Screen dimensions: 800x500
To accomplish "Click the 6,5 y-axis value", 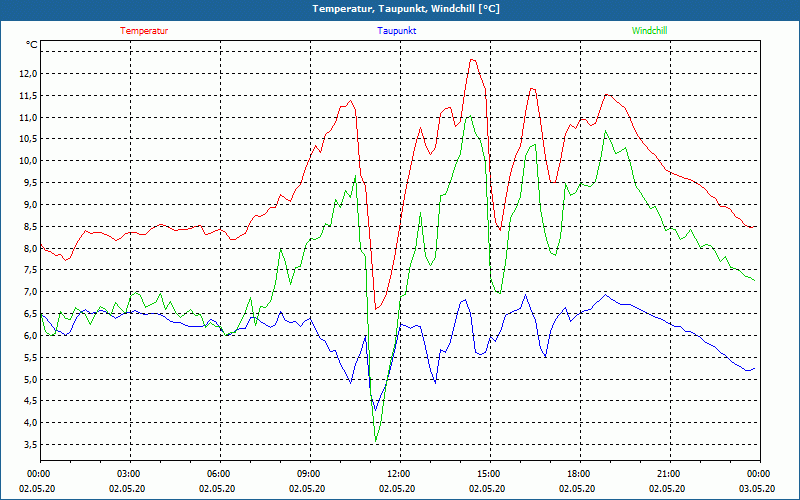I will point(30,313).
